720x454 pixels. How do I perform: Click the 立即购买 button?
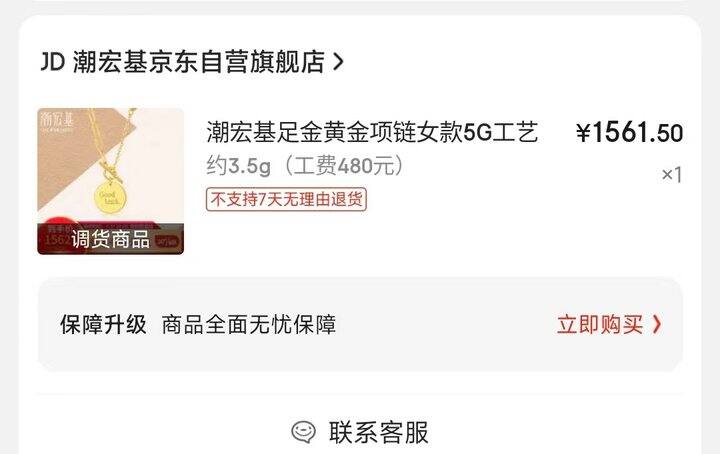600,325
